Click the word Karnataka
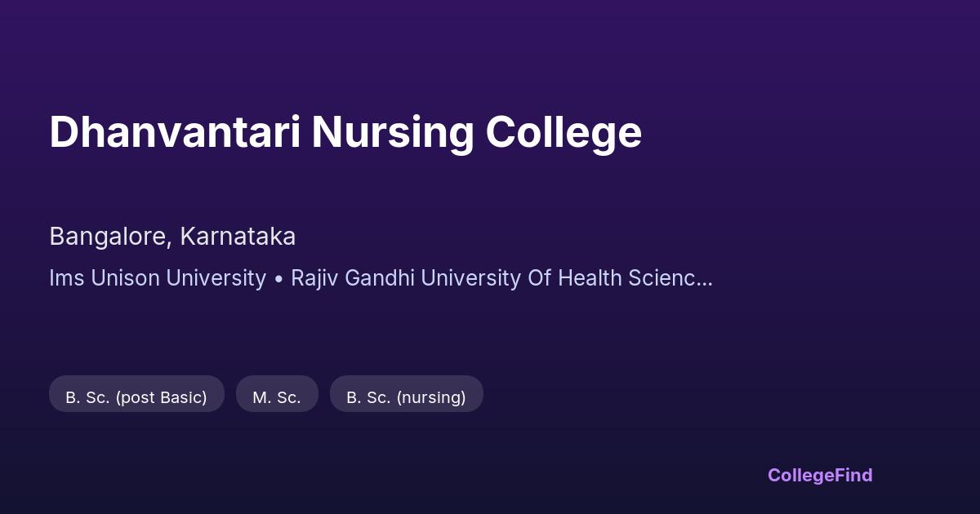980x514 pixels. [238, 237]
